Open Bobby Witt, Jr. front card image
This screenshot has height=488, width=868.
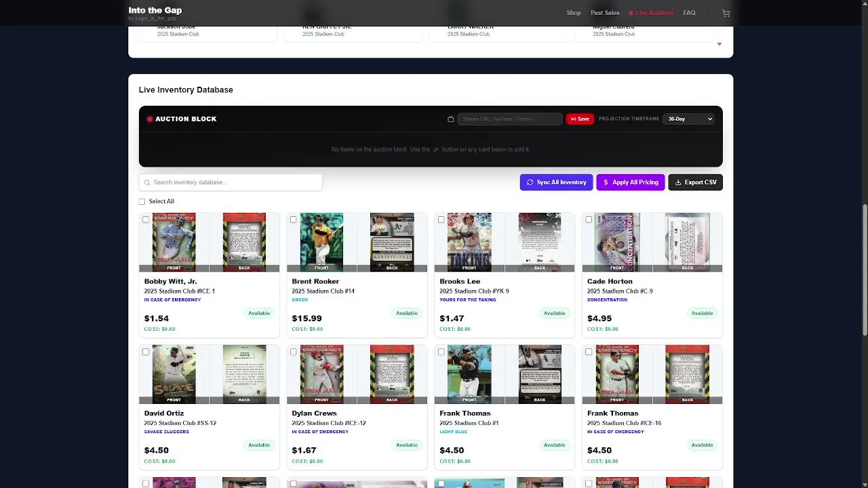(174, 242)
